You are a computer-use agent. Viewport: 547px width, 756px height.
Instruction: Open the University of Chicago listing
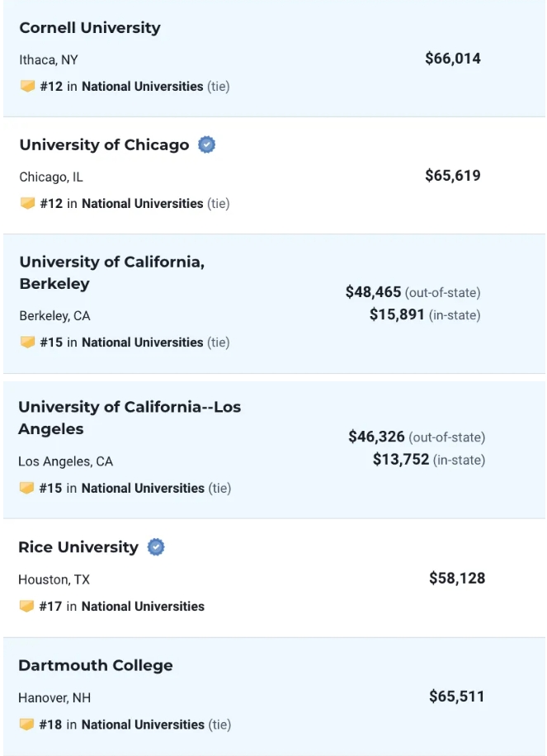click(x=104, y=145)
